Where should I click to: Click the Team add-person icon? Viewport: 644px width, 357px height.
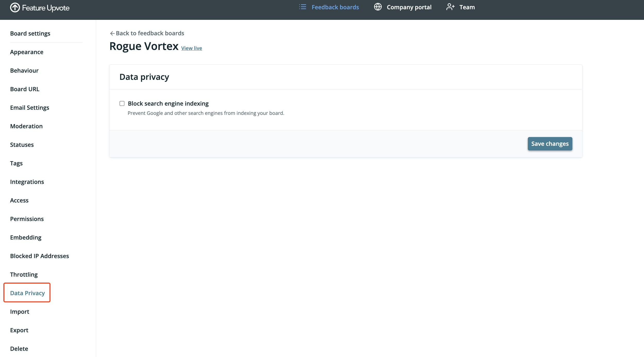[x=450, y=7]
